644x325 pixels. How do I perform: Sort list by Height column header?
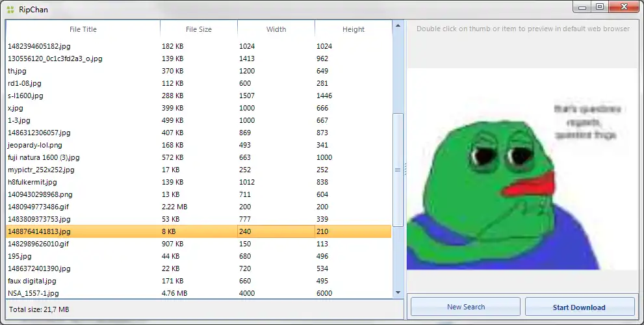point(354,29)
